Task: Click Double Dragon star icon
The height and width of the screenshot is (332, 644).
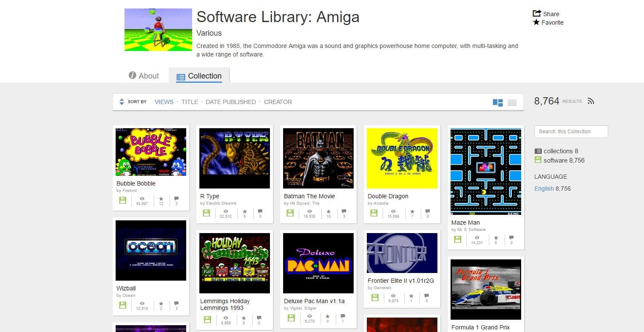Action: [x=412, y=211]
